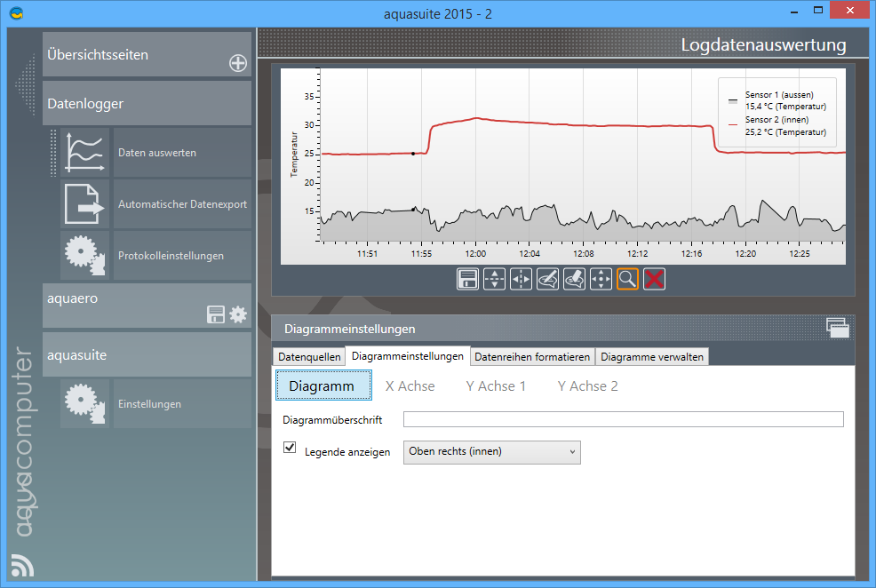The image size is (876, 588).
Task: Click the red X delete icon
Action: (x=655, y=279)
